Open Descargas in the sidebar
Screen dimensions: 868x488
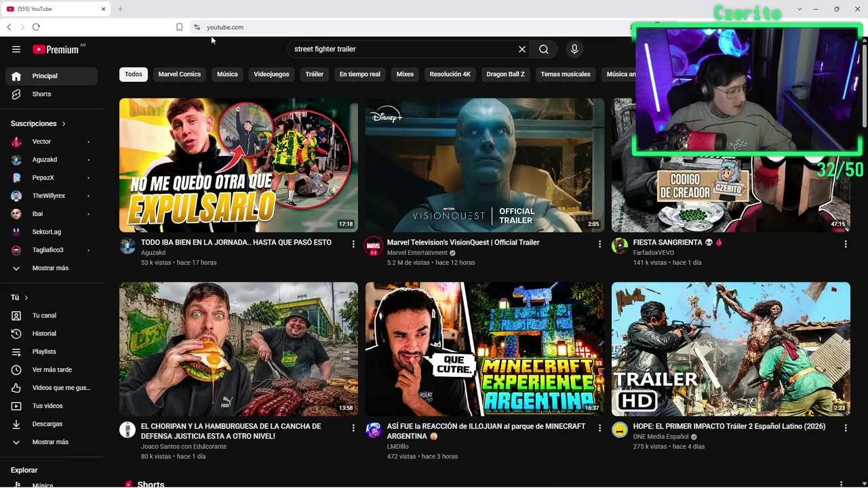[52, 424]
